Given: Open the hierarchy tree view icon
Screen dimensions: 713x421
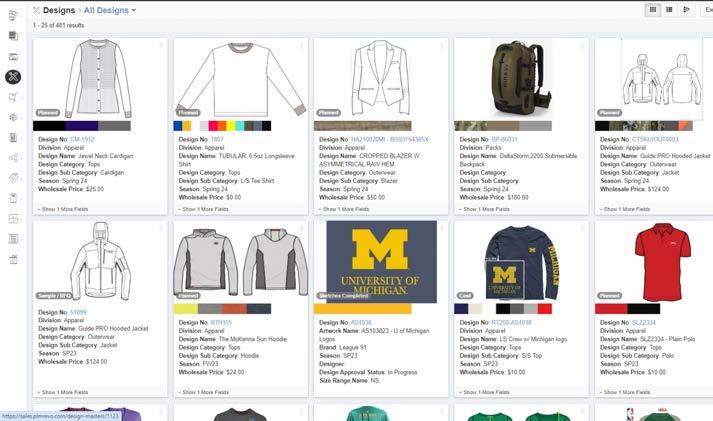Looking at the screenshot, I should click(686, 10).
